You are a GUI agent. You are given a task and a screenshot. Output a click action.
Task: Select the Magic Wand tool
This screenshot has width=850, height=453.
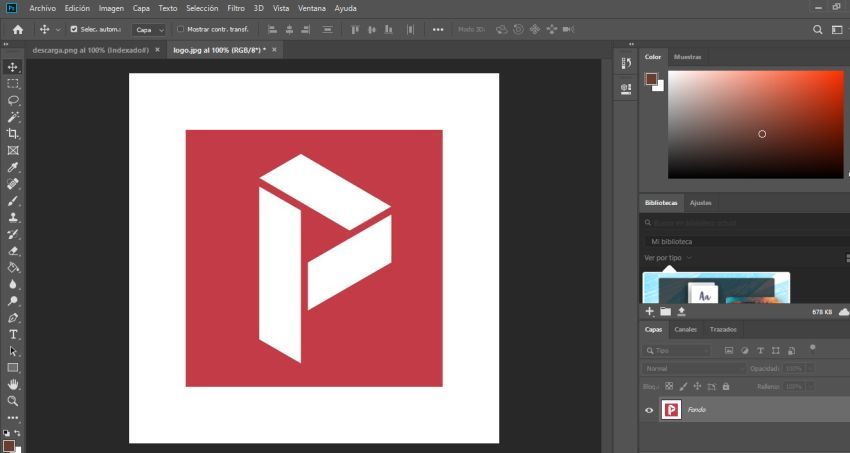[x=13, y=117]
